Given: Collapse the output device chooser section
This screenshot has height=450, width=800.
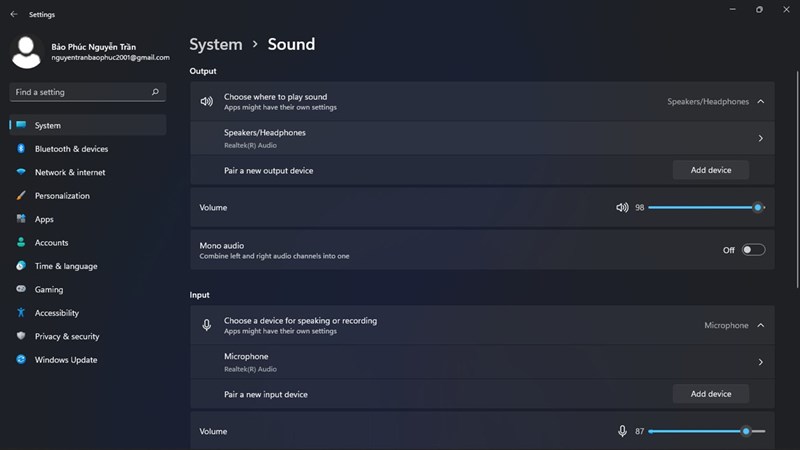Looking at the screenshot, I should [761, 101].
